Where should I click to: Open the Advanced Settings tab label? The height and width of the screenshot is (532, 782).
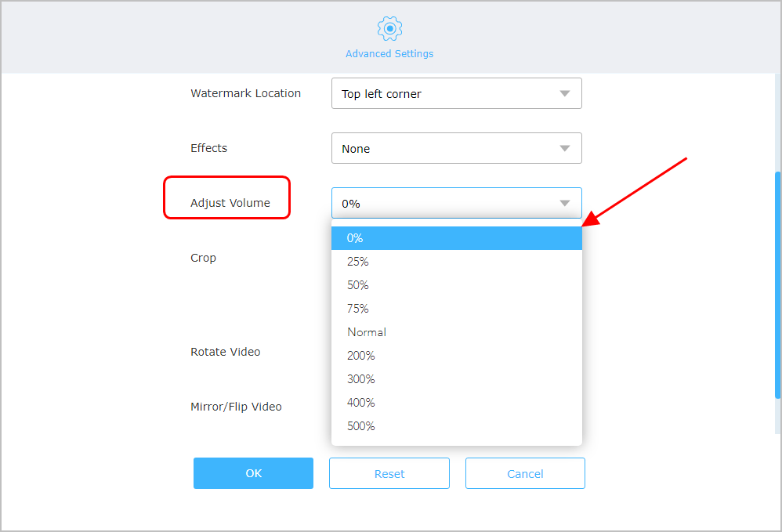coord(389,54)
